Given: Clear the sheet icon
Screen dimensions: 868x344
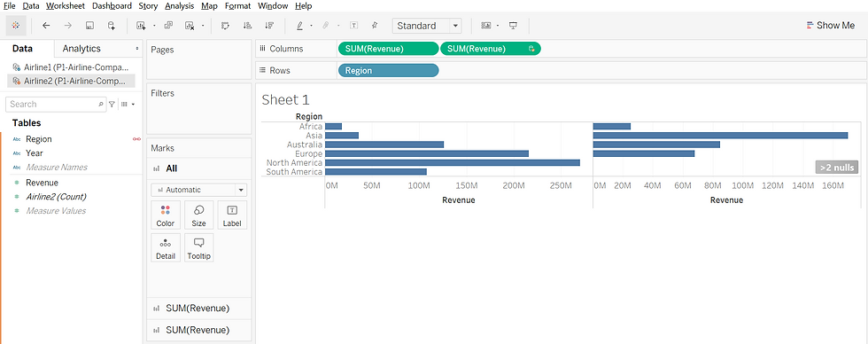Looking at the screenshot, I should 190,26.
